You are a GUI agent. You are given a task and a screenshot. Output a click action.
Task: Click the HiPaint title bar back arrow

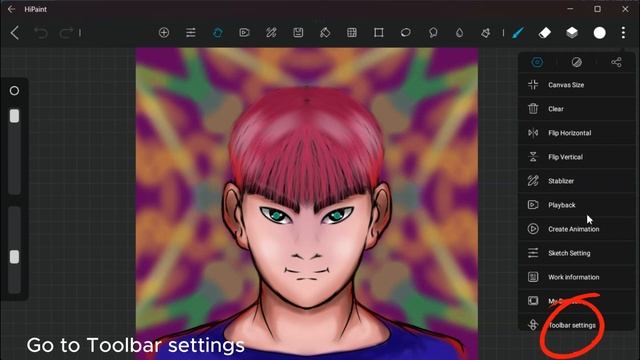click(x=11, y=9)
